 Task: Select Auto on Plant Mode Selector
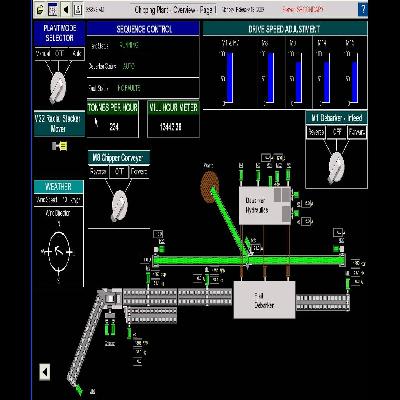pos(76,54)
